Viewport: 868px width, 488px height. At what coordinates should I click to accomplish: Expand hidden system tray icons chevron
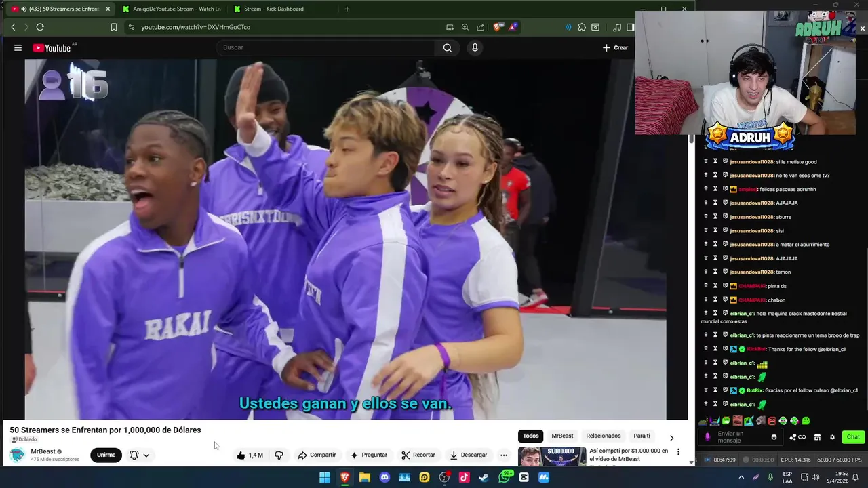(x=741, y=477)
